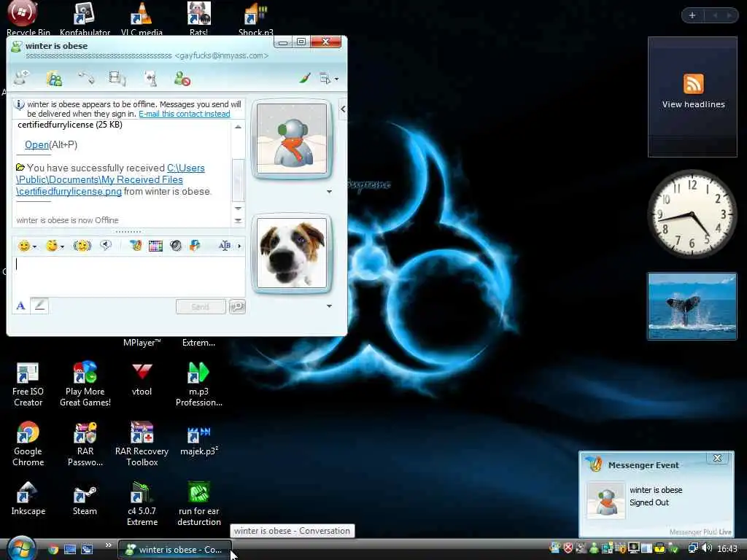Expand the emoticon dropdown arrow
The width and height of the screenshot is (747, 560).
coord(34,246)
